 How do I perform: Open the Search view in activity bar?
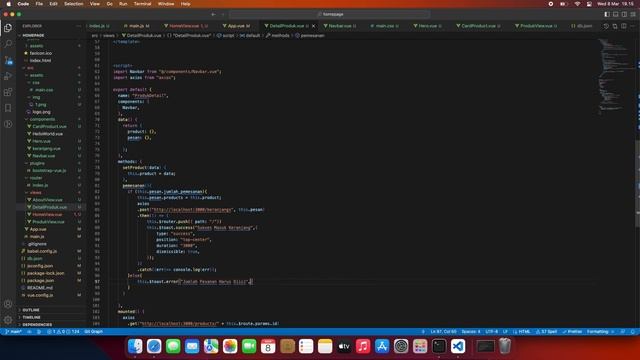pyautogui.click(x=8, y=44)
